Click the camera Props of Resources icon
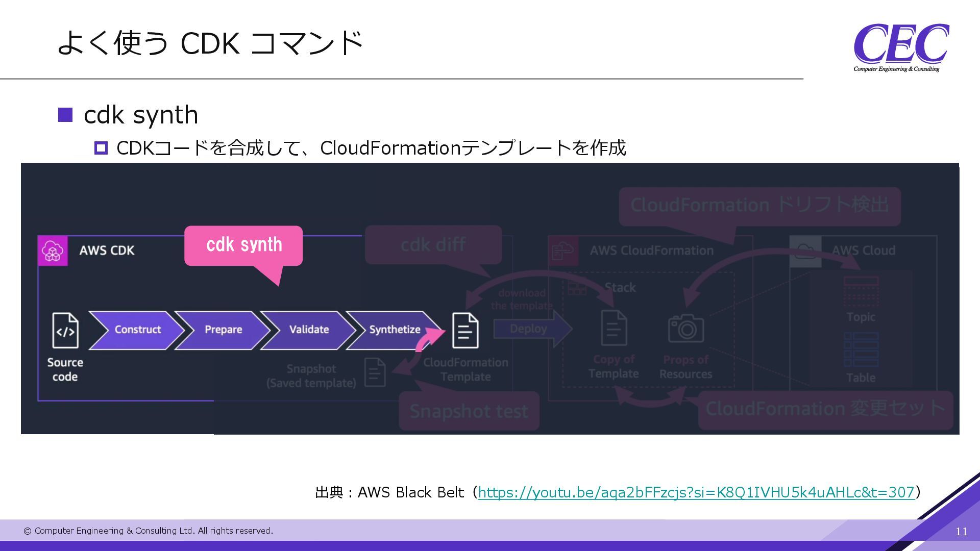The width and height of the screenshot is (980, 551). (686, 328)
